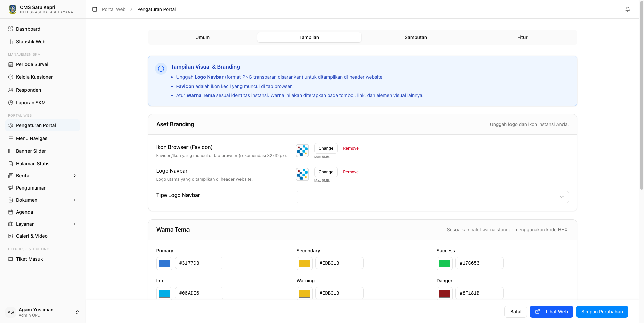Edit the Danger hex field #8F181B
Screen dimensions: 644x323
[480, 293]
